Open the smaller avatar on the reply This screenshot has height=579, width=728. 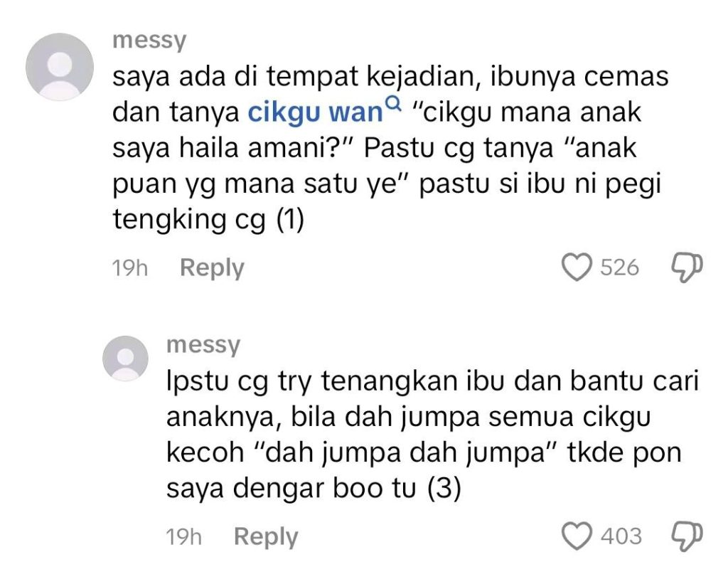point(125,358)
